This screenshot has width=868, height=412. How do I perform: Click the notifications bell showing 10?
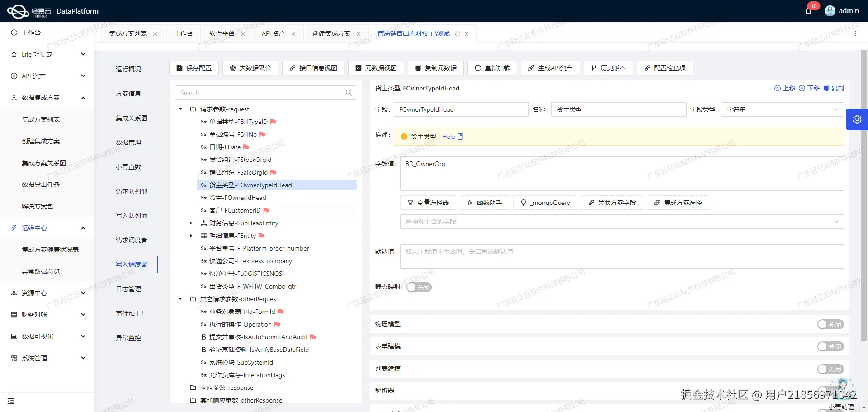click(x=808, y=10)
